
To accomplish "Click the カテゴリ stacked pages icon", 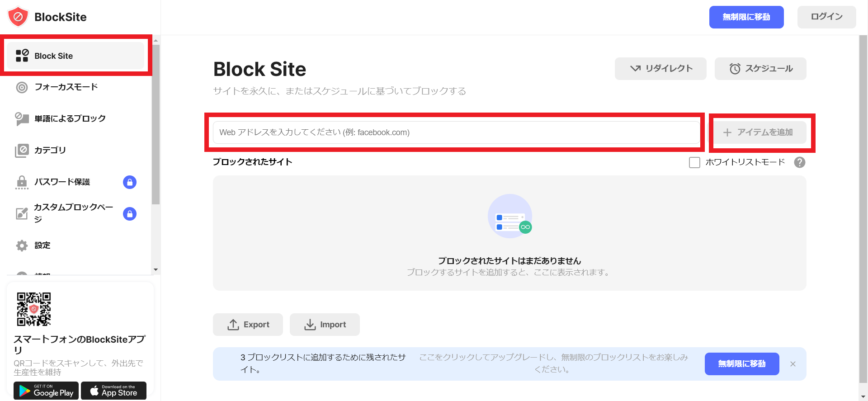I will pos(22,151).
